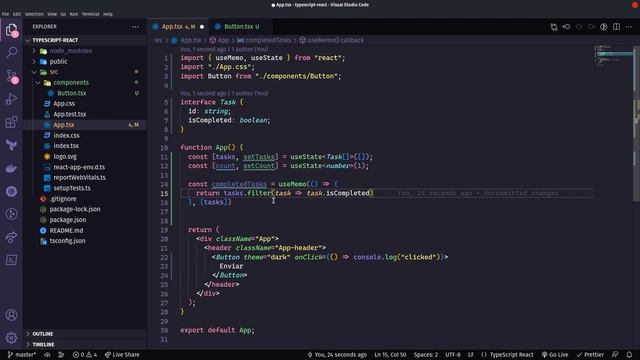Change encoding via UTF-8 status item
This screenshot has width=640, height=360.
coord(453,355)
